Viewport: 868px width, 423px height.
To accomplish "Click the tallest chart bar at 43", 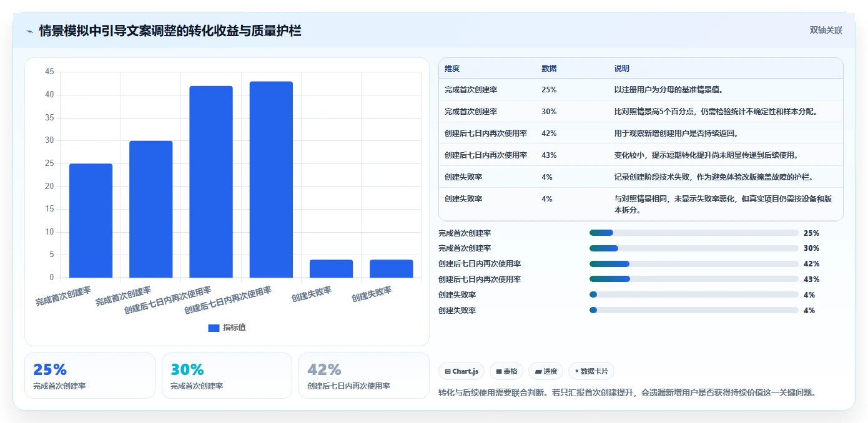I will 271,179.
